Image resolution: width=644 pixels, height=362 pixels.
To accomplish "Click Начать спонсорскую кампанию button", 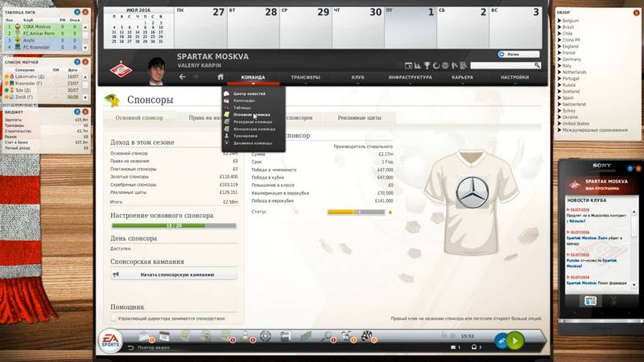I will pyautogui.click(x=173, y=274).
